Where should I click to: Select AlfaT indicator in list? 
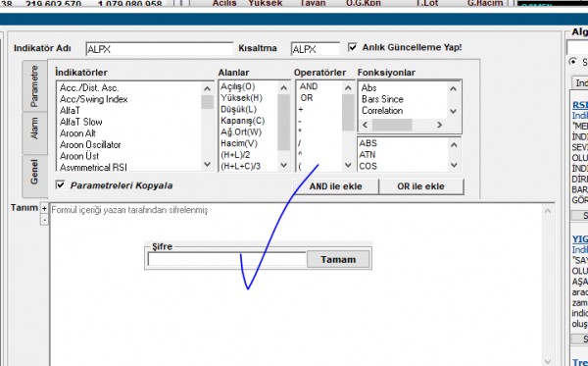[x=70, y=110]
